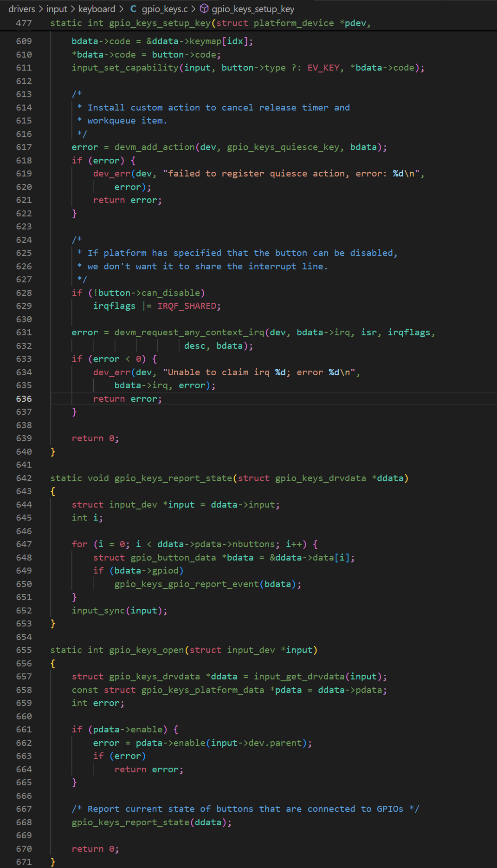Click line number 636

[x=24, y=399]
